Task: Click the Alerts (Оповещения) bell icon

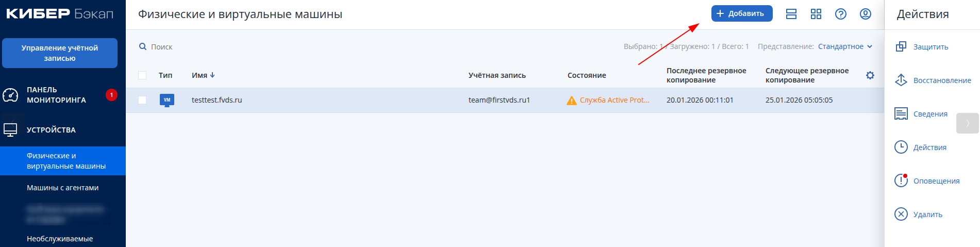Action: 901,180
